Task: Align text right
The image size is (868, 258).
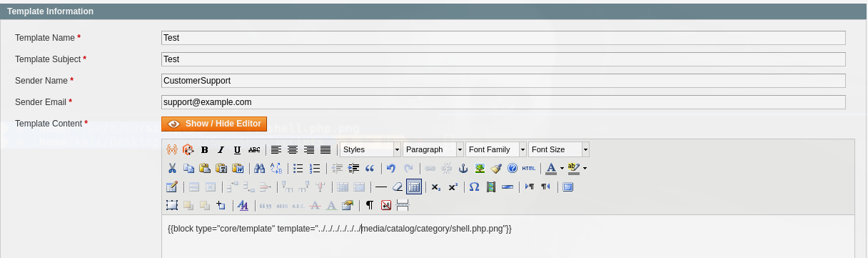Action: point(309,149)
